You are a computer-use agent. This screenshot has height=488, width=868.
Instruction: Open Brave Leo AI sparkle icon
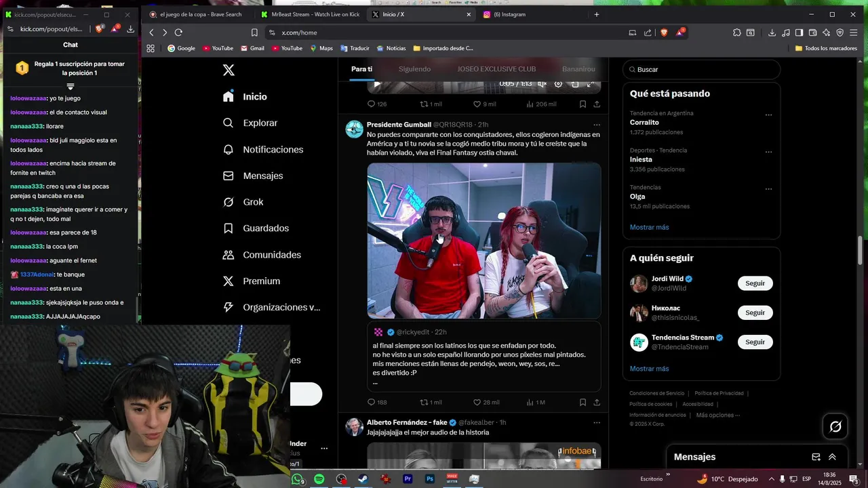click(826, 33)
